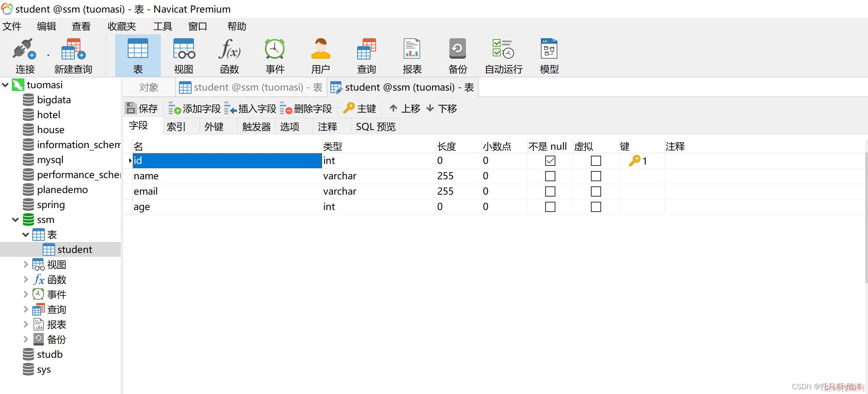The height and width of the screenshot is (394, 868).
Task: Open the 模型 (Model) toolbar icon
Action: [549, 56]
